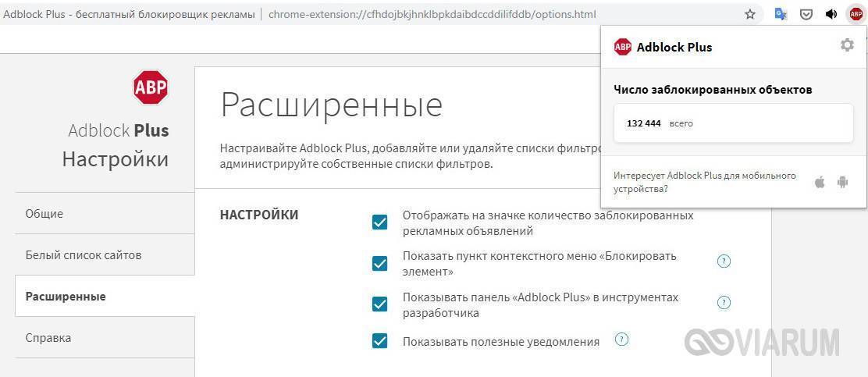Toggle «Блокировать элемент» context menu checkbox

coord(379,264)
